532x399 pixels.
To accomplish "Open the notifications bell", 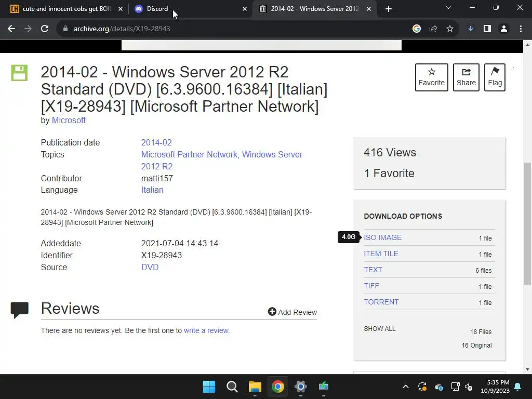I will click(518, 387).
